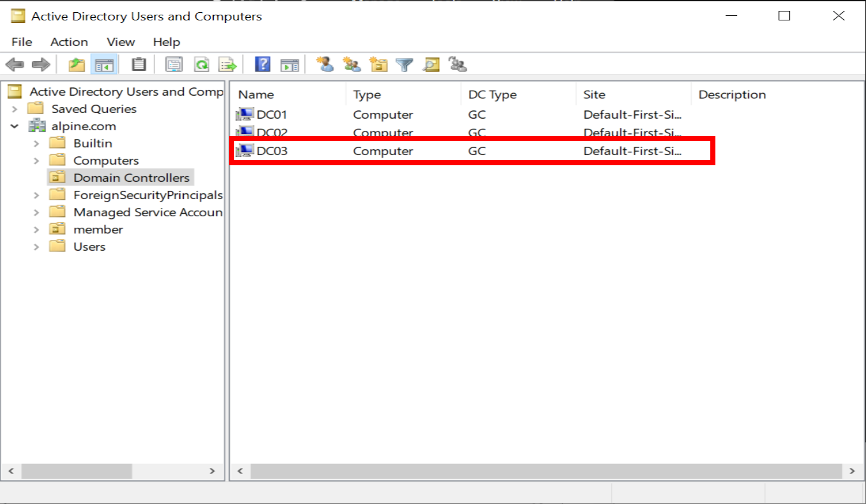Click the tree pane's left scroll arrow
This screenshot has height=504, width=866.
point(11,471)
